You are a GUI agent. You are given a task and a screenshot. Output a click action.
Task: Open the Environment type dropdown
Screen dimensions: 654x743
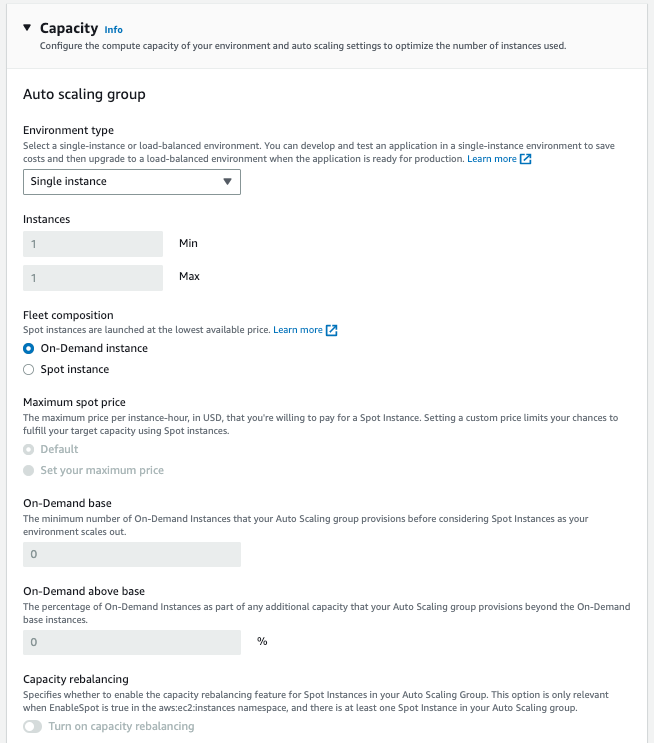coord(131,181)
